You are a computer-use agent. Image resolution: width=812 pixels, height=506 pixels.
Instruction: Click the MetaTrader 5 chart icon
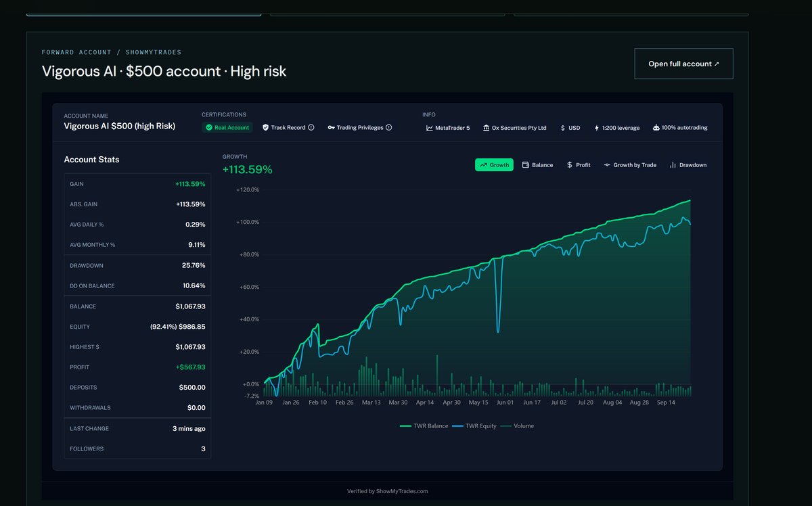430,127
